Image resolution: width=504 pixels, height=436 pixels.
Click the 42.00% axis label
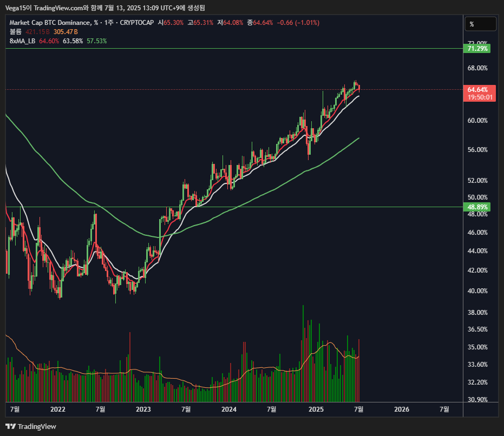(x=477, y=270)
